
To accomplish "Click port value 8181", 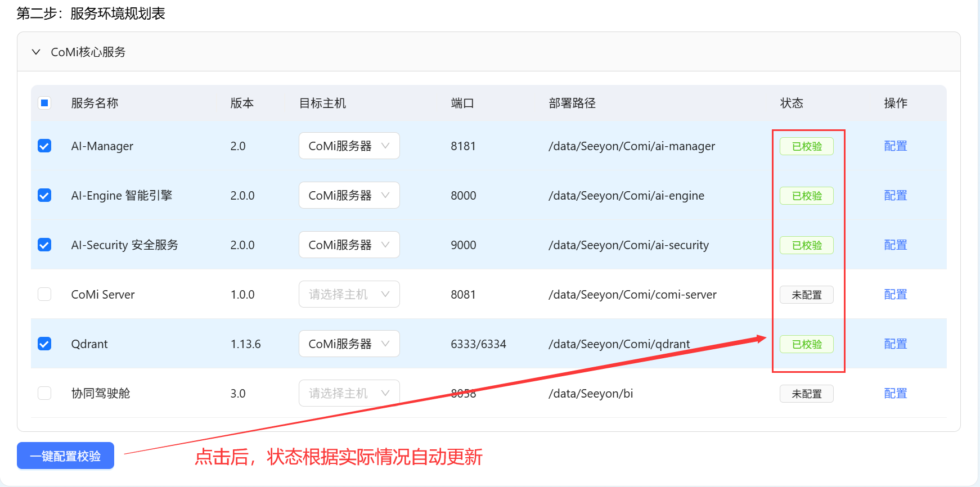I will point(464,146).
